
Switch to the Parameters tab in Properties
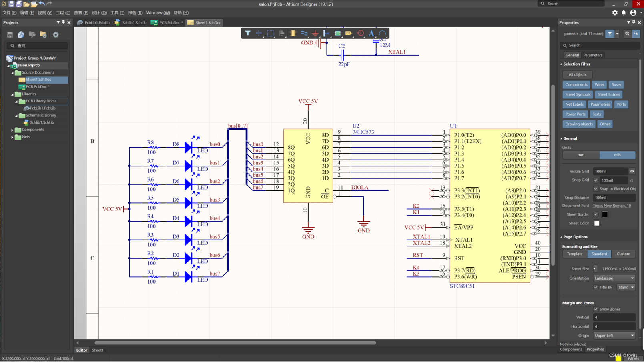(x=592, y=55)
